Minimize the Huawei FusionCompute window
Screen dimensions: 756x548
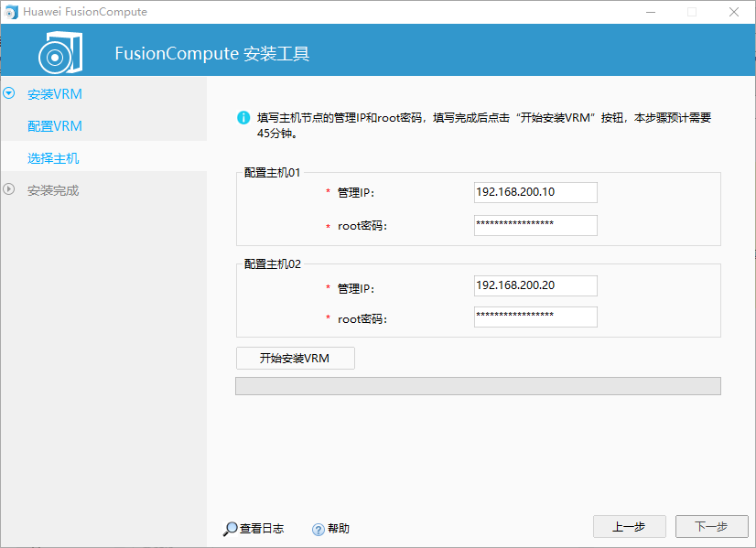651,12
